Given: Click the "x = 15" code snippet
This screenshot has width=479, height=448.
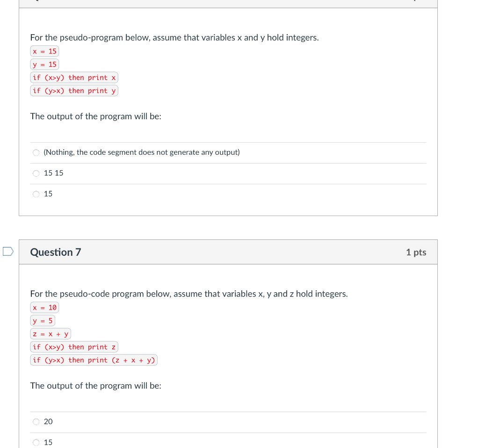Looking at the screenshot, I should click(44, 51).
